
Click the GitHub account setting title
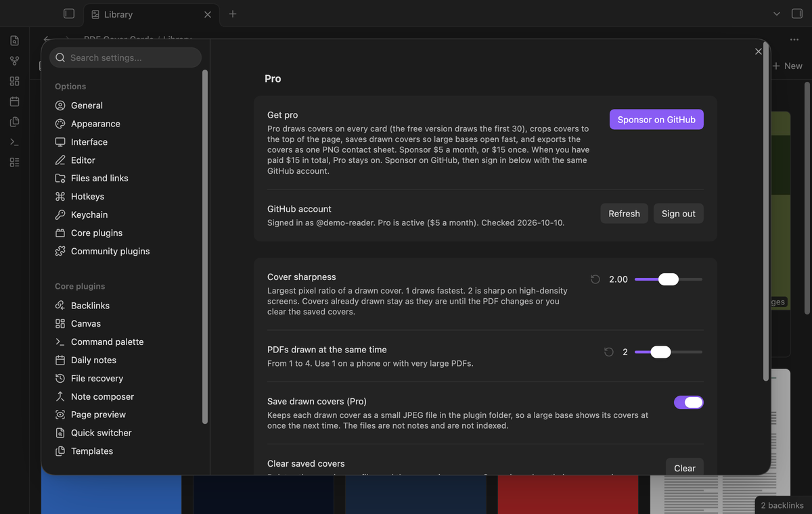[299, 209]
